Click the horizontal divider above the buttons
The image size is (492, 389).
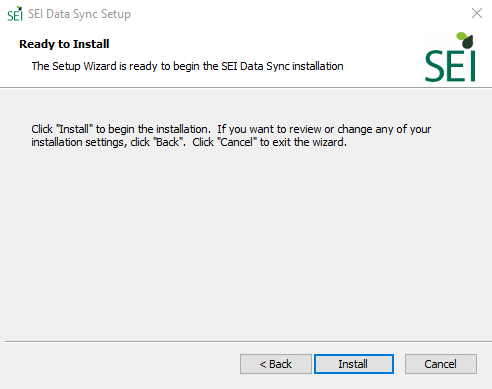point(248,341)
